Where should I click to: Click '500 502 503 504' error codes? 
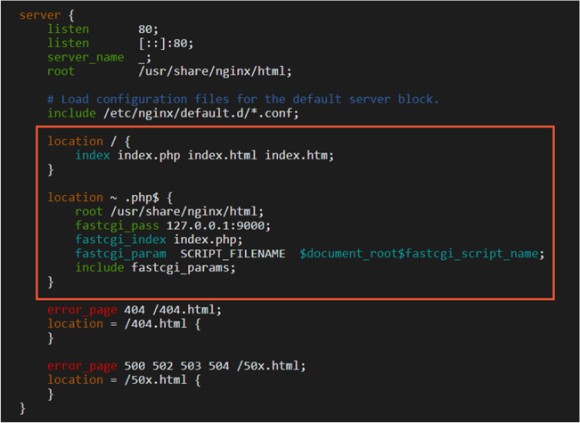pos(176,366)
